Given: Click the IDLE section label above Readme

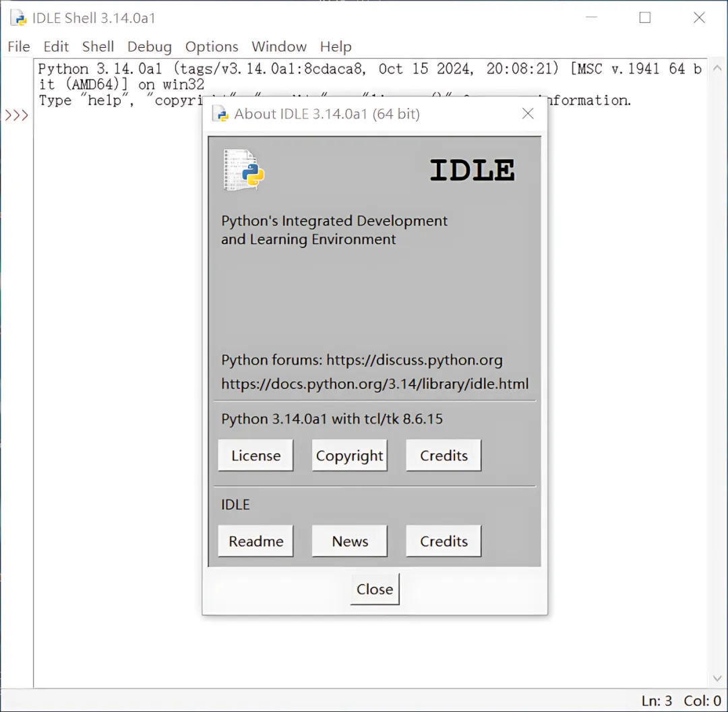Looking at the screenshot, I should 235,504.
